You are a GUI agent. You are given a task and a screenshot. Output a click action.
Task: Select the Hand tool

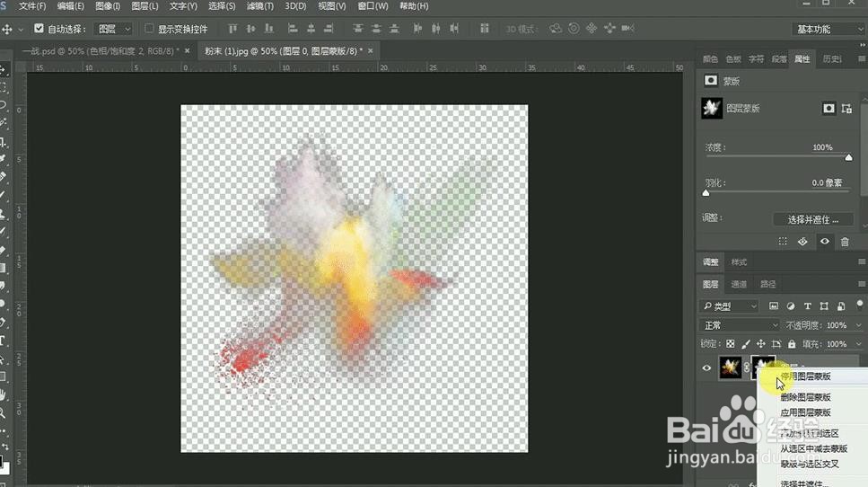click(x=4, y=394)
